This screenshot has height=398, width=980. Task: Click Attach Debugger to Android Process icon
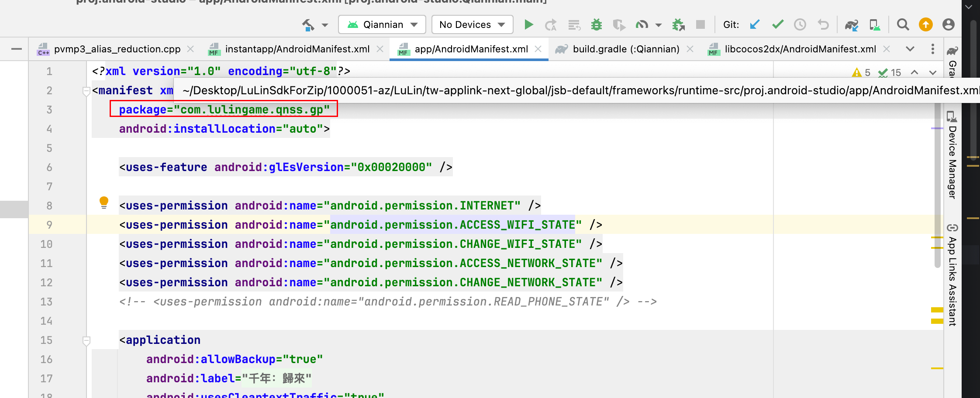pyautogui.click(x=678, y=25)
